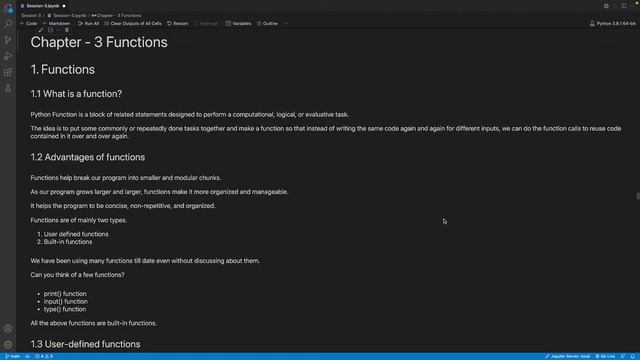Screen dimensions: 640x360
Task: Open the Accounts menu in the activity bar
Action: [x=8, y=329]
